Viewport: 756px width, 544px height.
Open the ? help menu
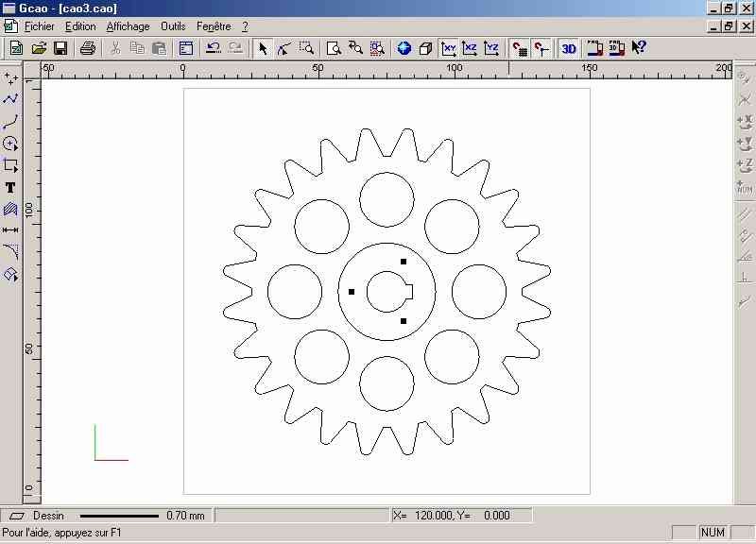tap(245, 26)
